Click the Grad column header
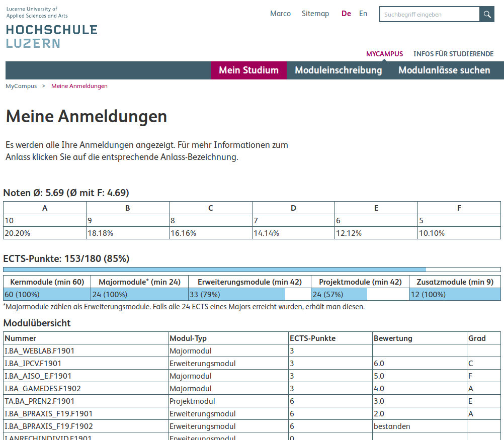Image resolution: width=504 pixels, height=440 pixels. coord(484,338)
